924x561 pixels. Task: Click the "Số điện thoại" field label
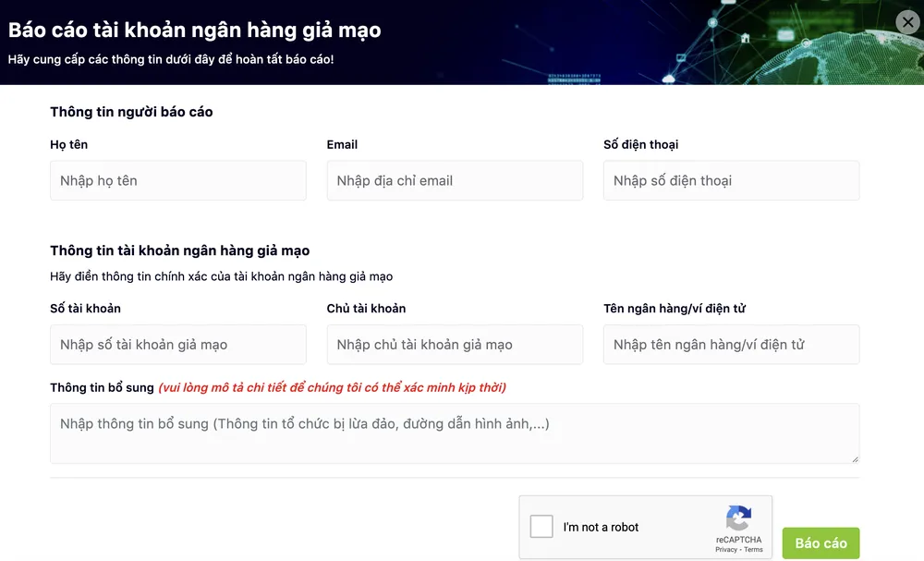point(641,144)
